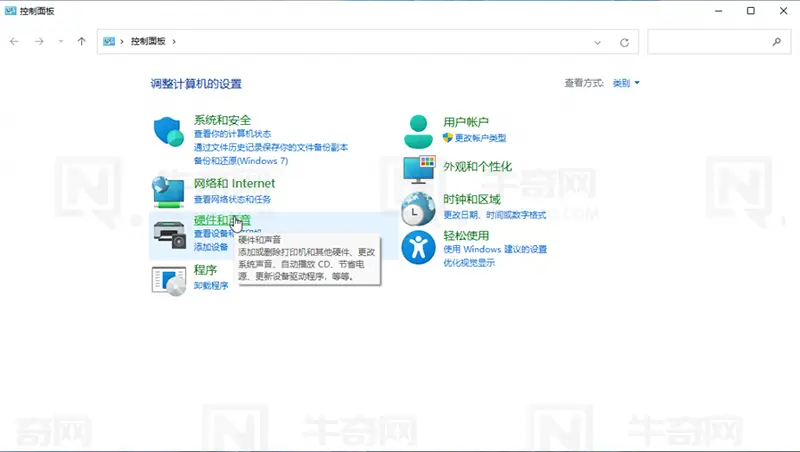Refresh the Control Panel view
800x452 pixels.
(624, 42)
